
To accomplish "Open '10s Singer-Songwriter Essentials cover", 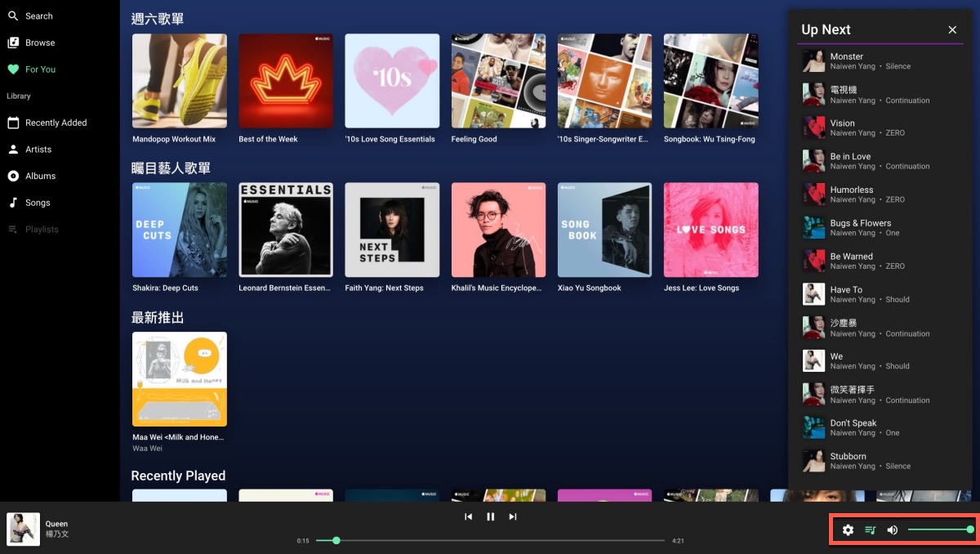I will point(604,81).
